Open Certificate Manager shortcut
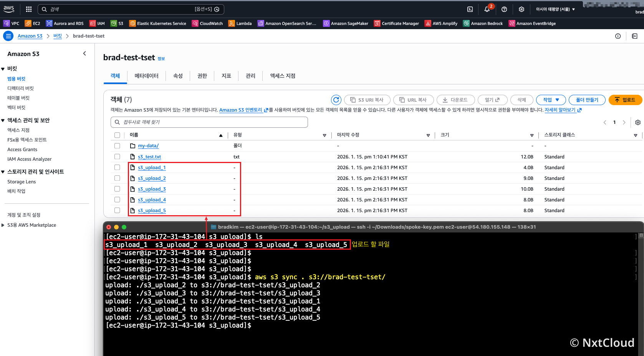 pyautogui.click(x=396, y=23)
